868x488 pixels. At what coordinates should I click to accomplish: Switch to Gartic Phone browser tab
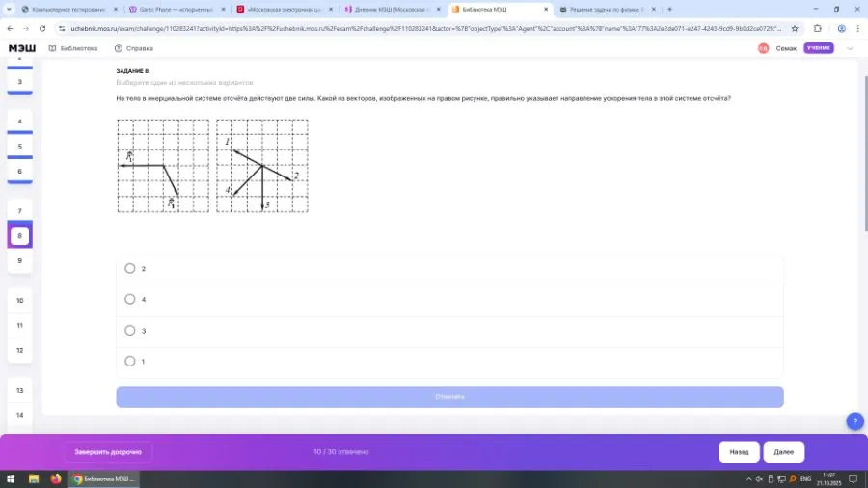(x=177, y=10)
